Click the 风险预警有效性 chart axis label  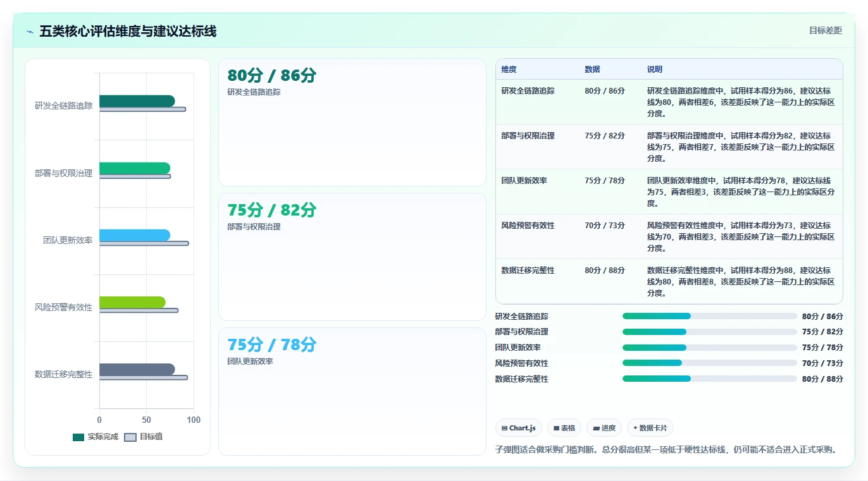click(63, 308)
